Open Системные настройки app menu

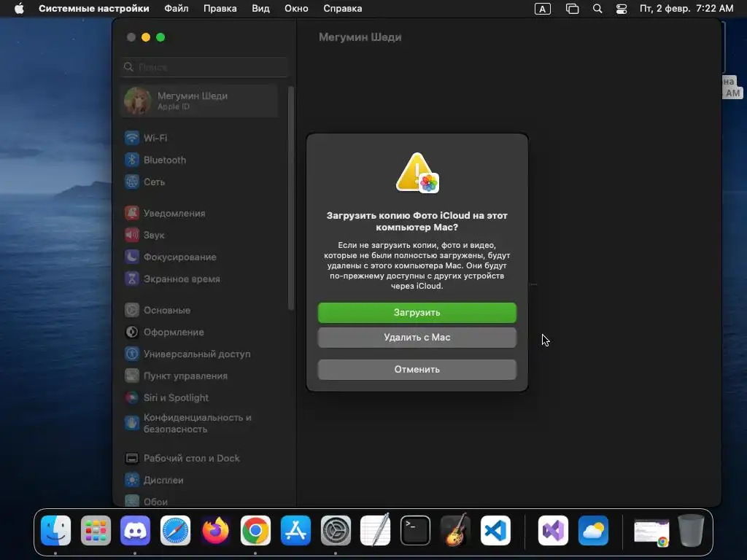click(x=94, y=9)
